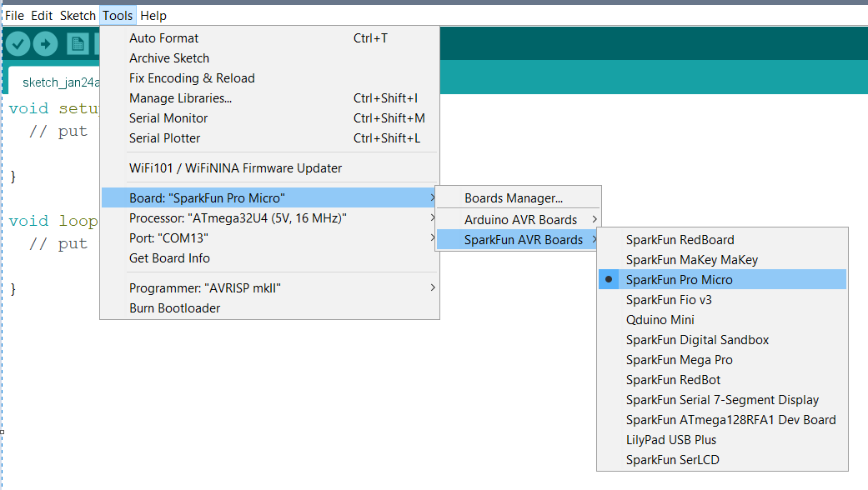
Task: Click the Upload arrow toolbar icon
Action: click(45, 44)
